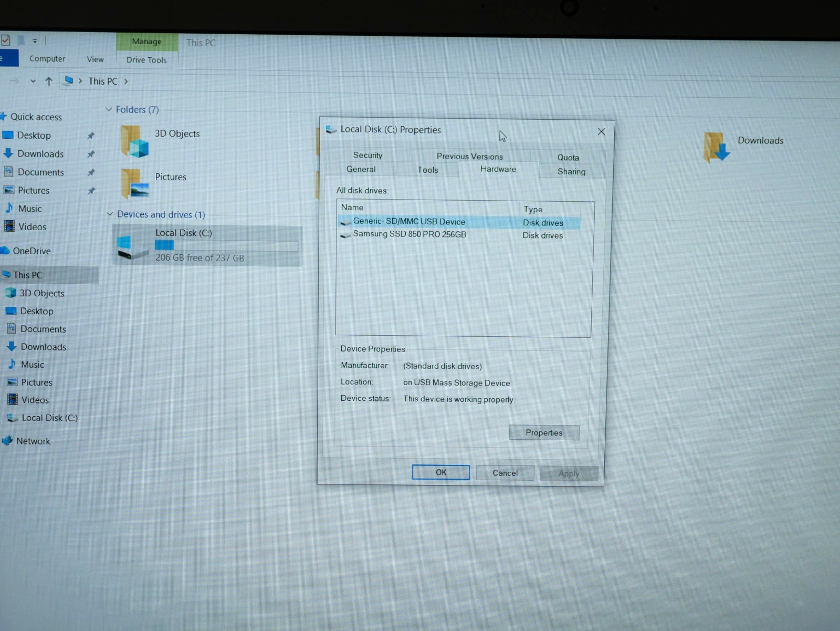Click the OneDrive cloud icon
This screenshot has height=631, width=840.
pyautogui.click(x=5, y=251)
